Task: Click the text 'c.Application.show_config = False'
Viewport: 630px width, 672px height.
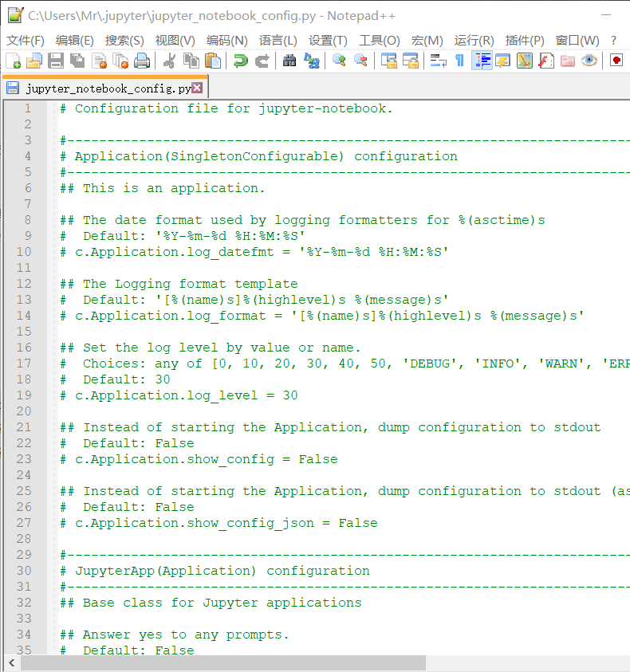Action: (x=207, y=459)
